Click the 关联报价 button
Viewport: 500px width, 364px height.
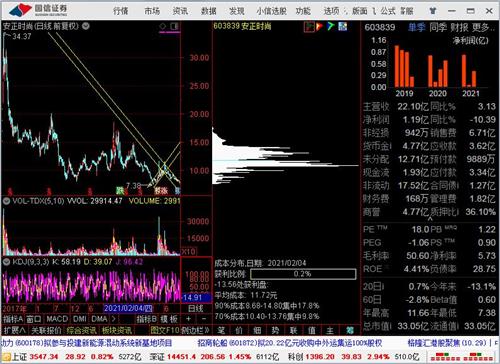pos(47,330)
